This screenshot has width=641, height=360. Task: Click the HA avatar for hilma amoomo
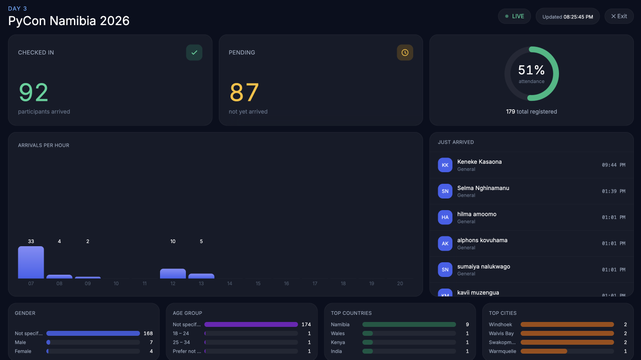[445, 217]
